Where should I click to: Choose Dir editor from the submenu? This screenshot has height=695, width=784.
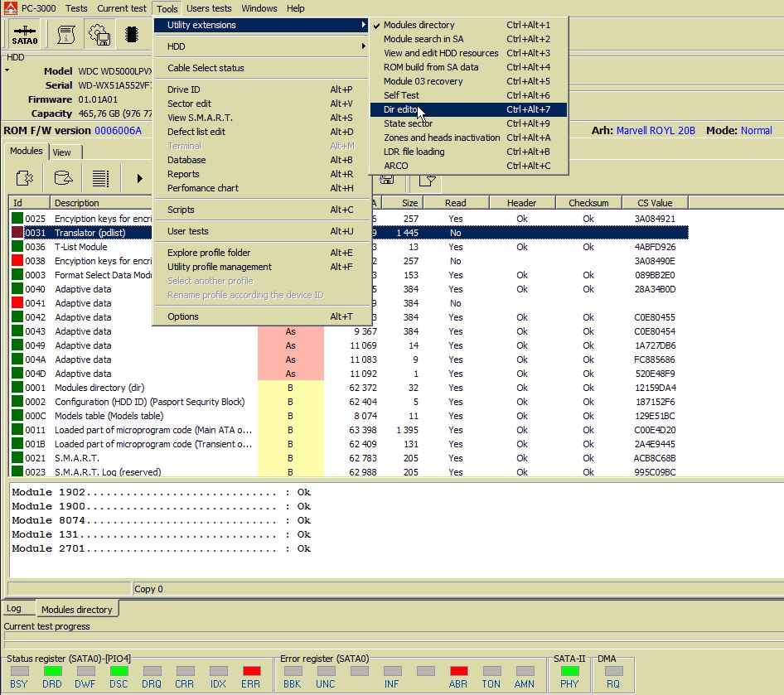[x=468, y=109]
